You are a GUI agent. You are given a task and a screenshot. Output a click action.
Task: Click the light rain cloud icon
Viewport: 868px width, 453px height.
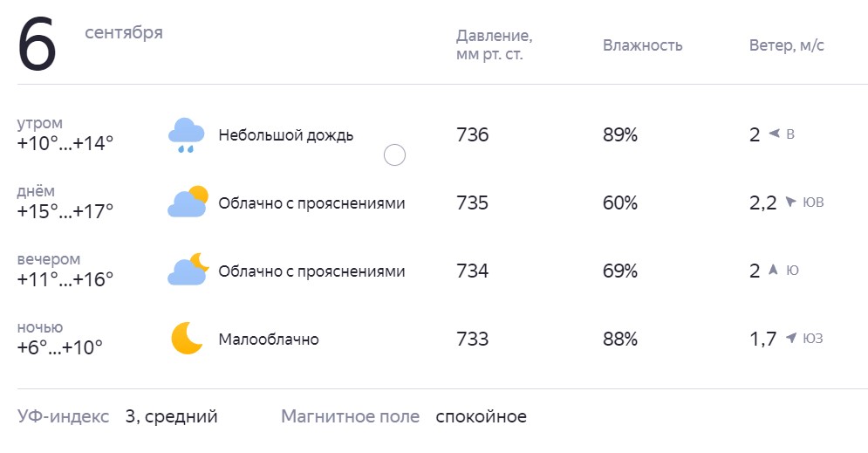click(x=187, y=135)
